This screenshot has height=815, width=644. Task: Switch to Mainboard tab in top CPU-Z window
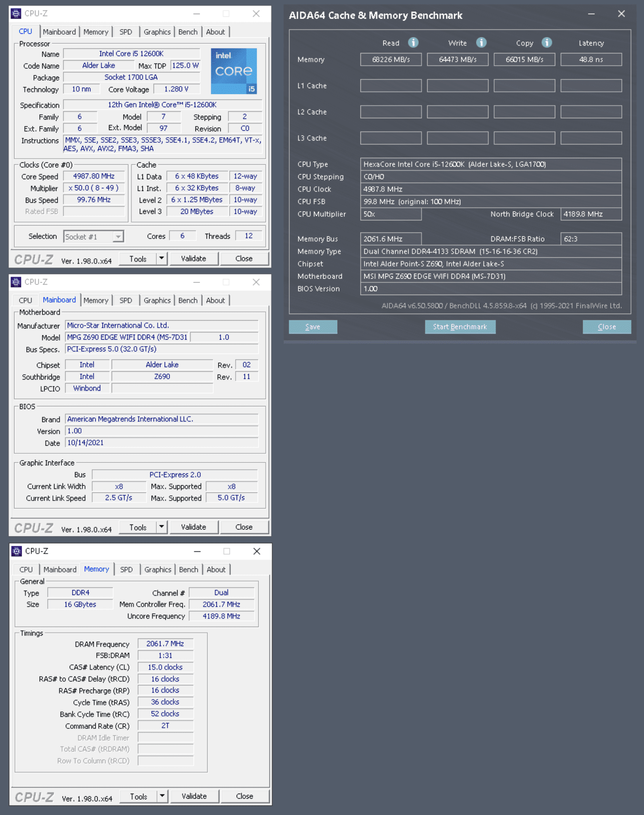pyautogui.click(x=59, y=32)
